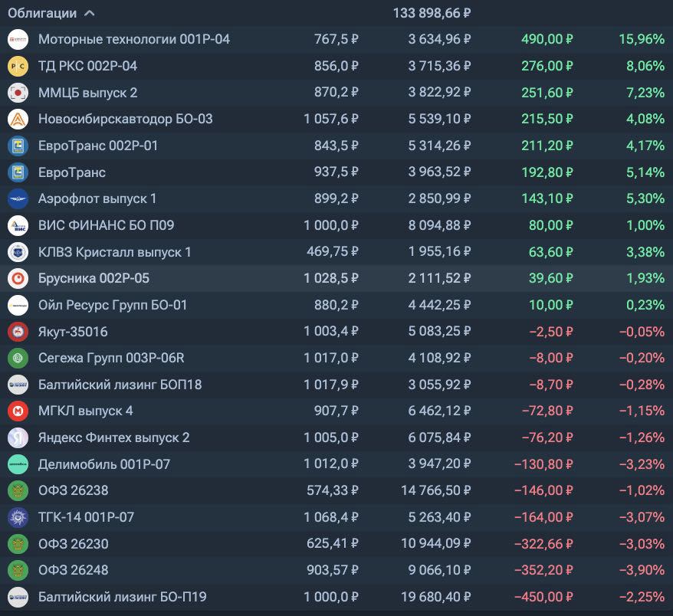Click the МГКЛ выпуск 4 red logo
The width and height of the screenshot is (673, 616).
tap(18, 411)
